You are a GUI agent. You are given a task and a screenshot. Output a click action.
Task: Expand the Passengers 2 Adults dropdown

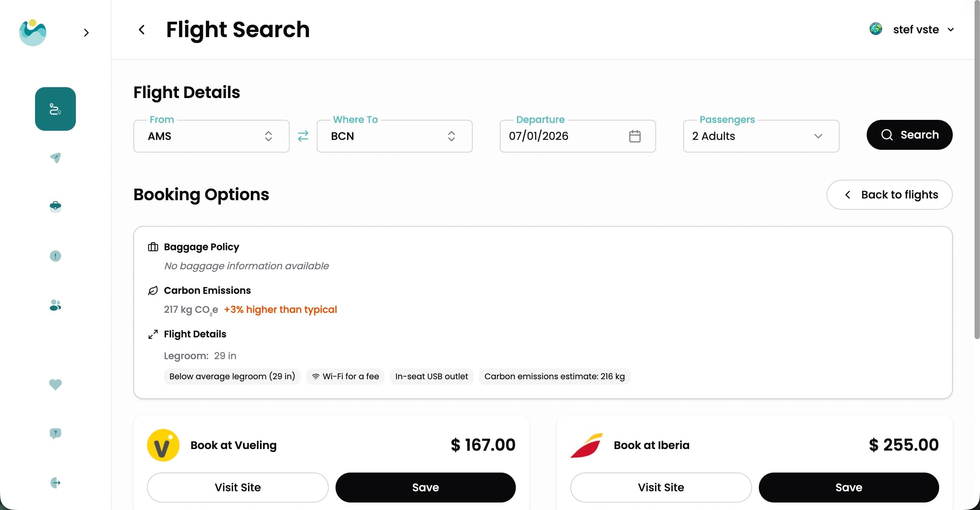coord(761,136)
